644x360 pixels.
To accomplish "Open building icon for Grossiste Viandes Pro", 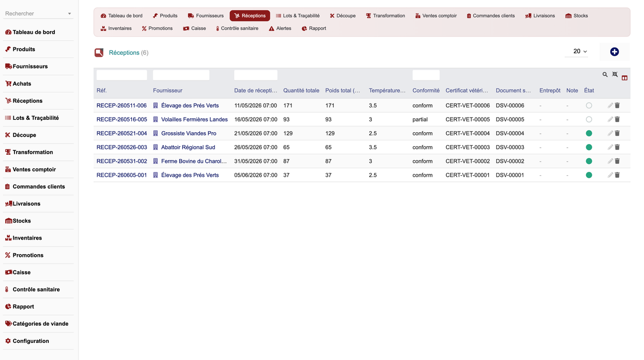I will [156, 133].
